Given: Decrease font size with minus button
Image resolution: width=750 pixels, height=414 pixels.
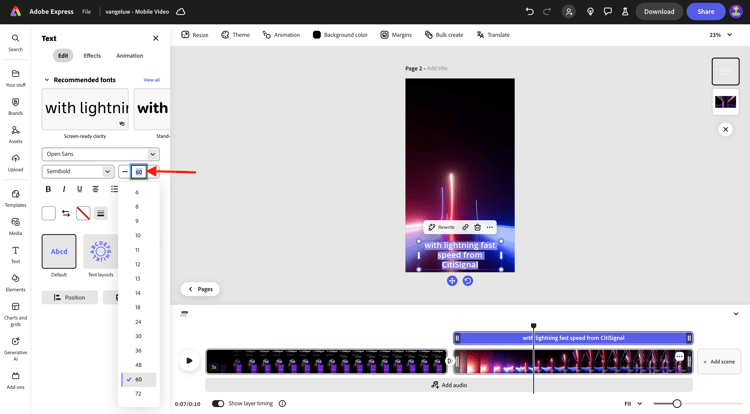Looking at the screenshot, I should (125, 171).
